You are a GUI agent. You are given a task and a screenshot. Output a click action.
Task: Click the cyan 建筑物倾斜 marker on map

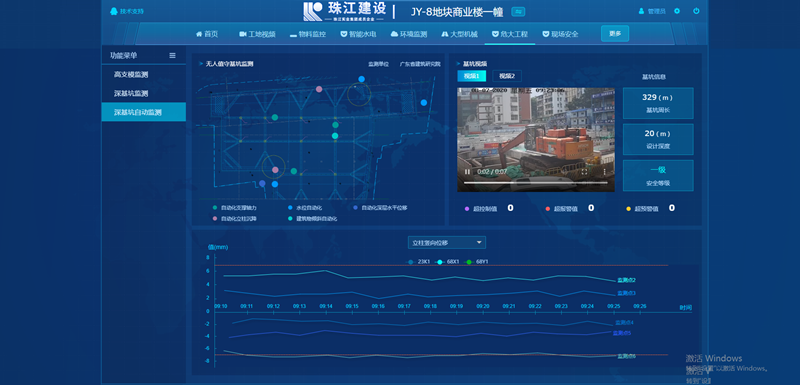[335, 136]
